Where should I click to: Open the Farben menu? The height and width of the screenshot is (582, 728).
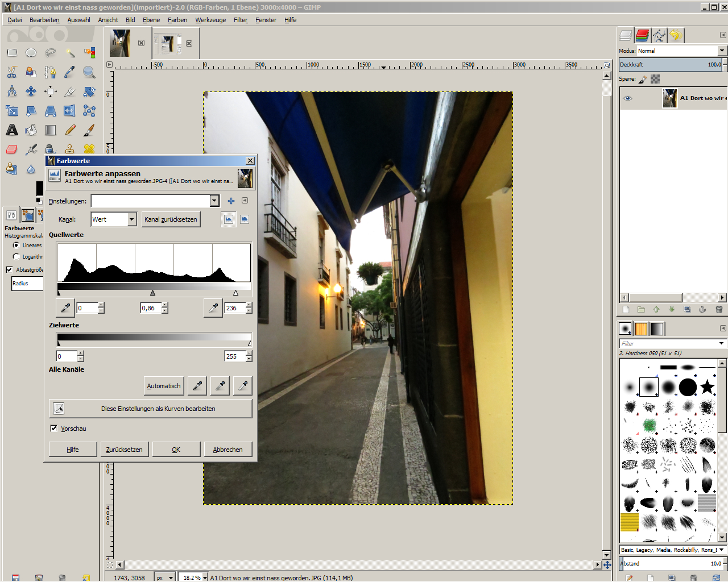[x=177, y=20]
